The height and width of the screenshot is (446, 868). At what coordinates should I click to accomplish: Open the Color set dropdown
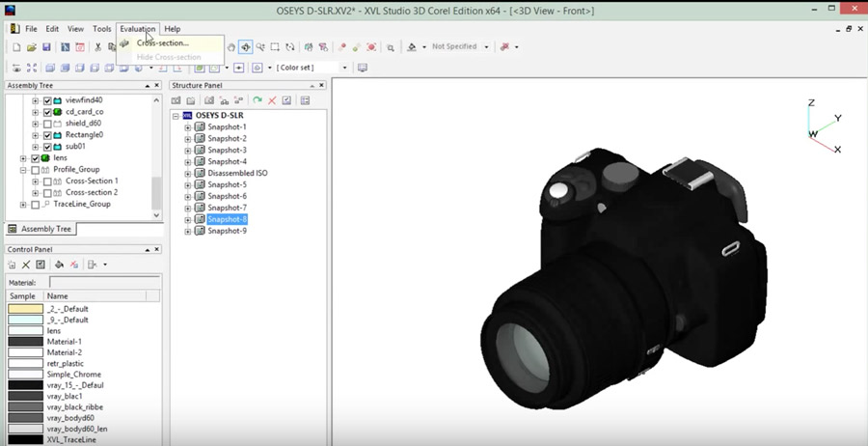[x=344, y=68]
